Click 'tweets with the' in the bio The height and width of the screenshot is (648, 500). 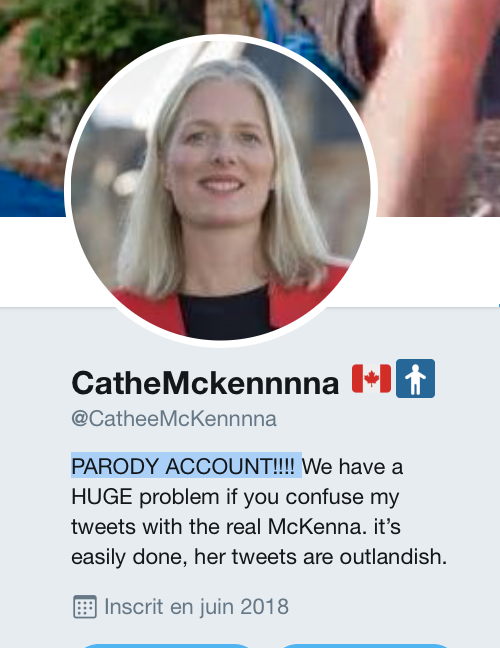[x=166, y=527]
